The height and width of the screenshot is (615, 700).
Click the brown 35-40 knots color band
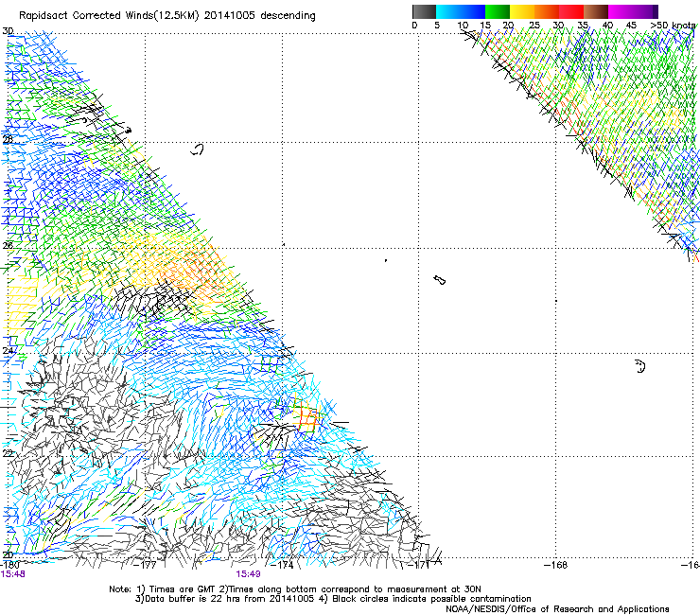pyautogui.click(x=596, y=11)
